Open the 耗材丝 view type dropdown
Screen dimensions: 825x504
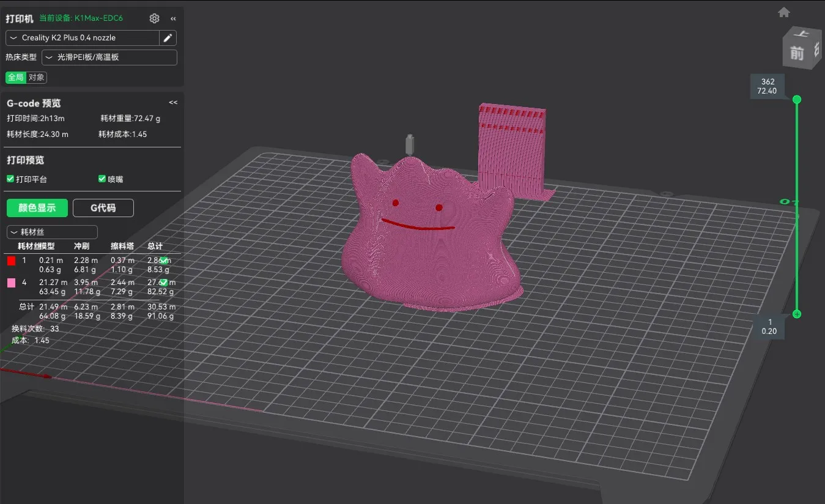52,232
